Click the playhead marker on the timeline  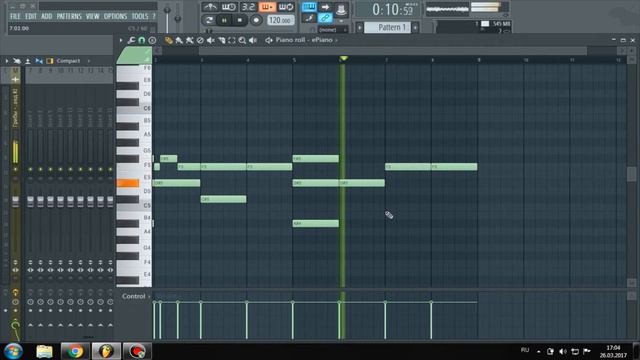point(344,59)
